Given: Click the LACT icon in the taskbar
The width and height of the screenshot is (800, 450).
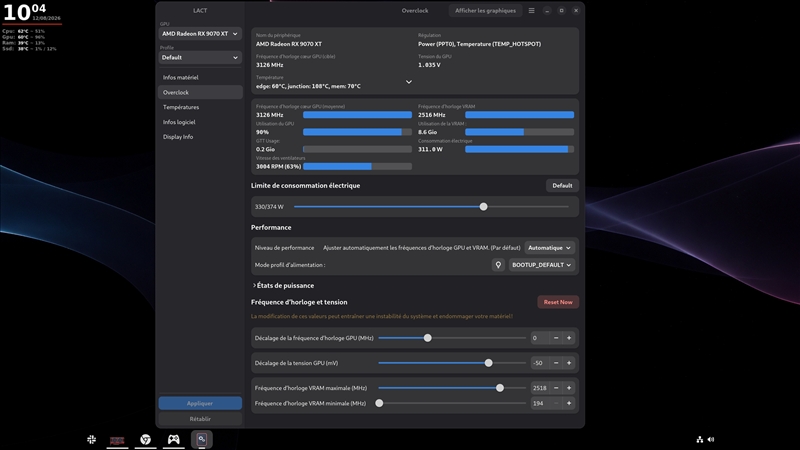Looking at the screenshot, I should pos(202,439).
